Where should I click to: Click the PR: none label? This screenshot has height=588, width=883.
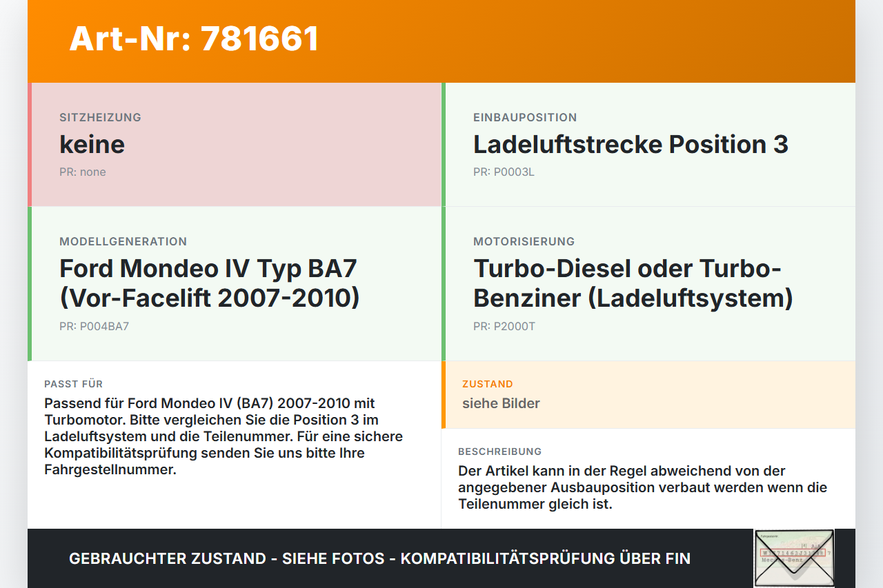(83, 172)
